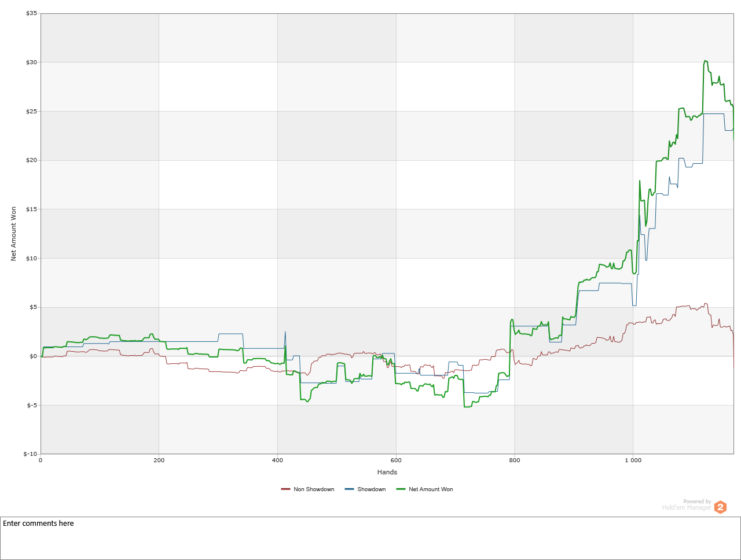This screenshot has height=560, width=741.
Task: Click the $-5 y-axis label
Action: pos(32,405)
